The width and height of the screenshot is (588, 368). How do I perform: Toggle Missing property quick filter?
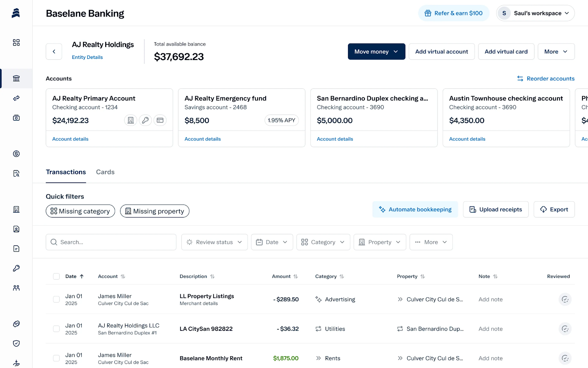(155, 211)
